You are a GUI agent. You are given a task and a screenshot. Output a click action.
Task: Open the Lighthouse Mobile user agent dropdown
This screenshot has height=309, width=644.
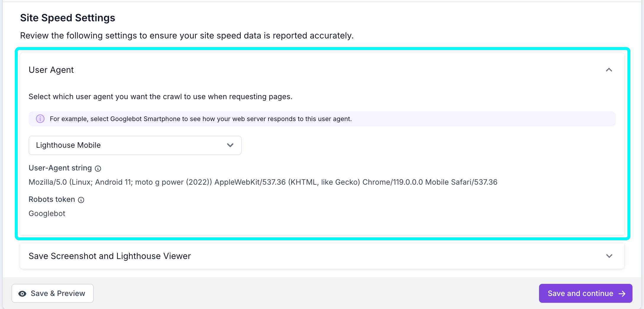(135, 145)
